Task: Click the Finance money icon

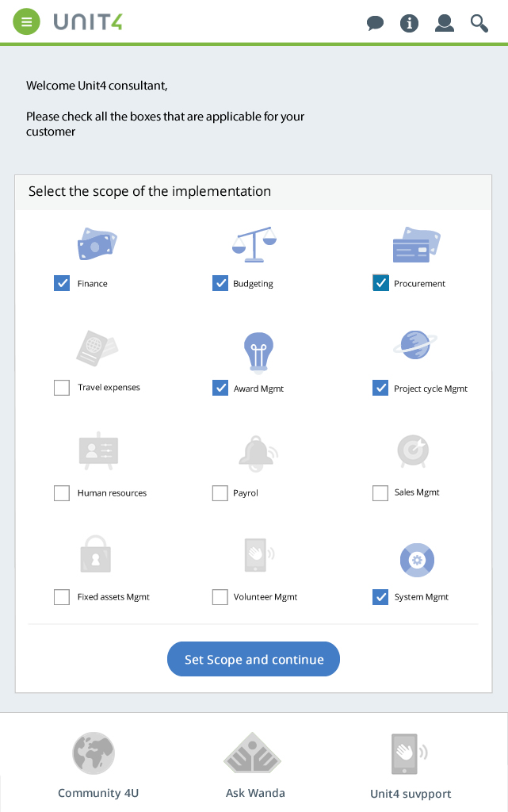Action: tap(97, 244)
